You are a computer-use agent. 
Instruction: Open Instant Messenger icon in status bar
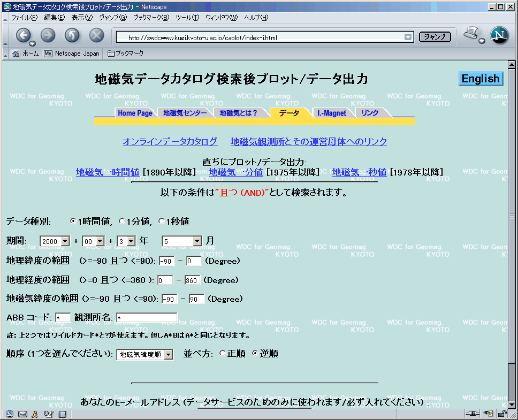coord(35,414)
